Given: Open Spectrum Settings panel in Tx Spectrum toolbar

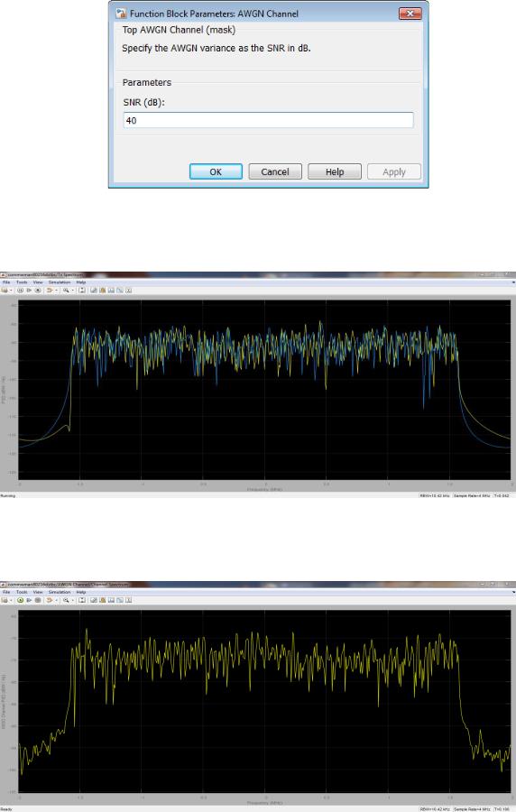Looking at the screenshot, I should click(94, 291).
